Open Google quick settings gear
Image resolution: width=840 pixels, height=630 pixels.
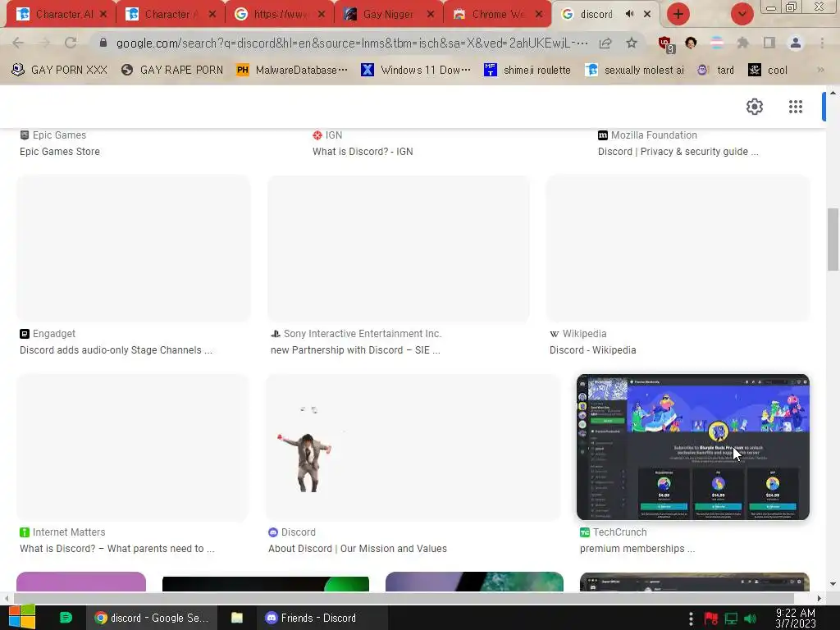pos(755,107)
